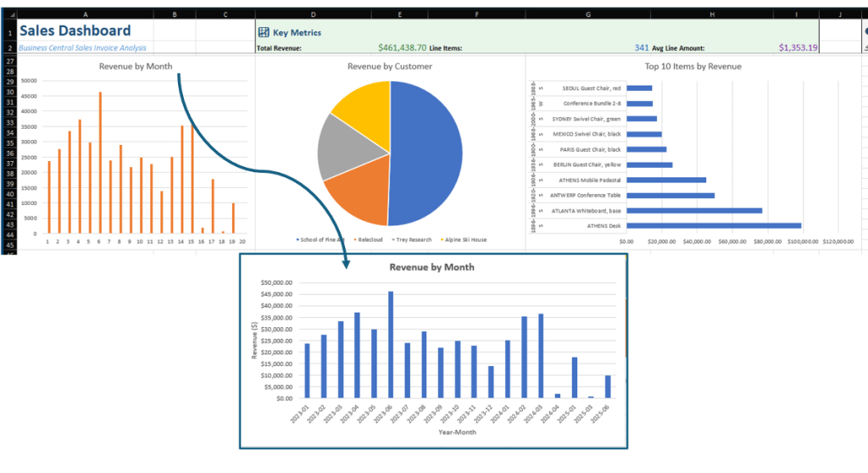Select row 27 header
The image size is (868, 473).
coord(8,62)
